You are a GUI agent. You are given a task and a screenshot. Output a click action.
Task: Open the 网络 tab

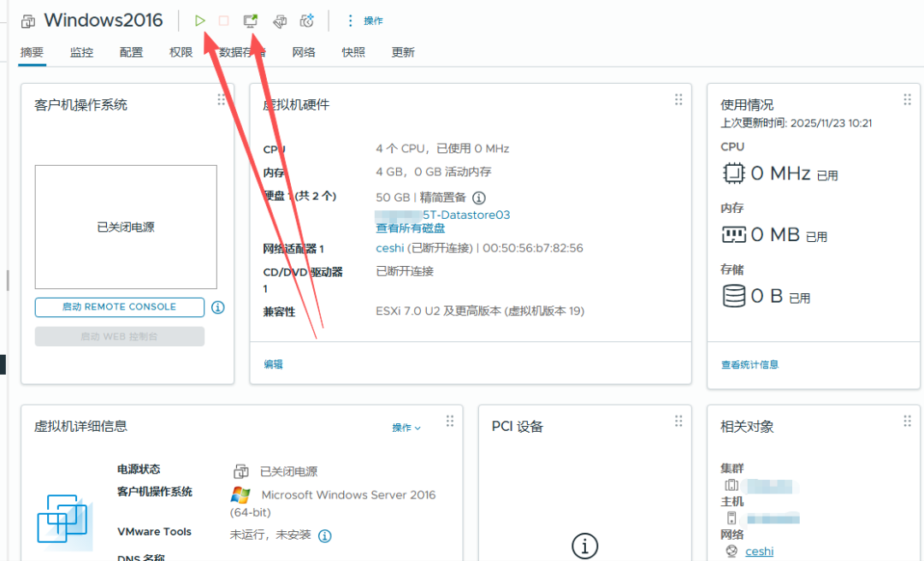[304, 52]
